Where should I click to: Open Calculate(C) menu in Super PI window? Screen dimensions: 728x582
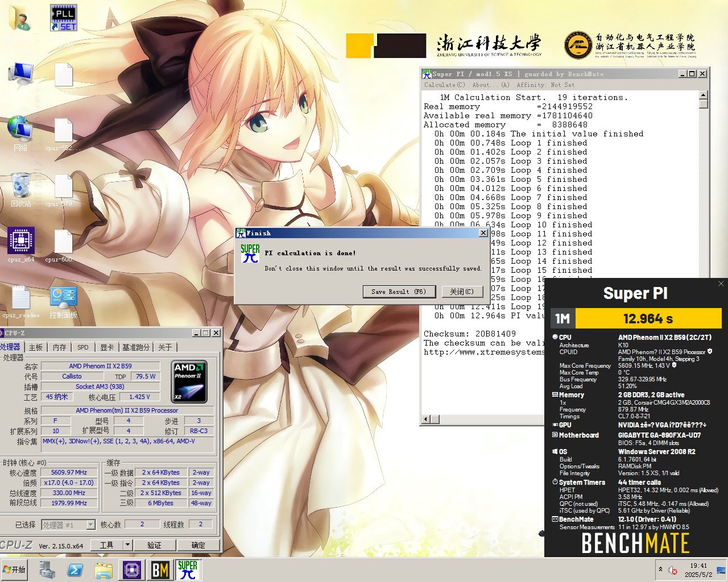tap(445, 85)
